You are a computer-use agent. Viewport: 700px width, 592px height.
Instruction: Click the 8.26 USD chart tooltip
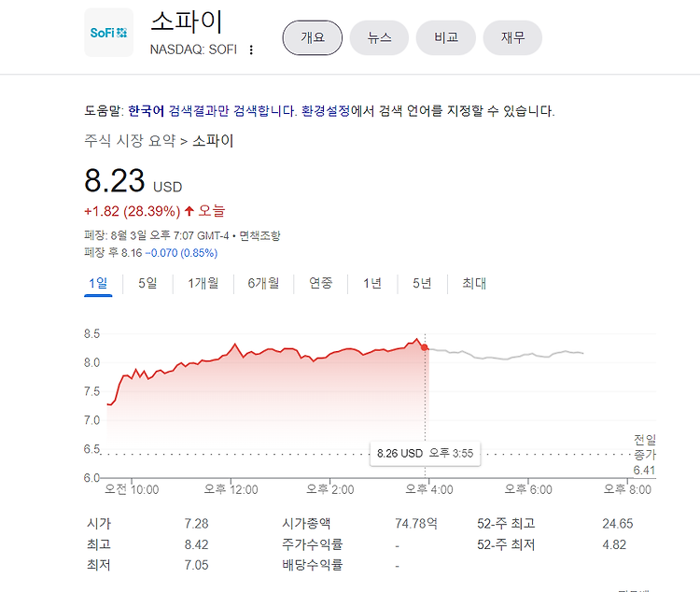click(425, 454)
